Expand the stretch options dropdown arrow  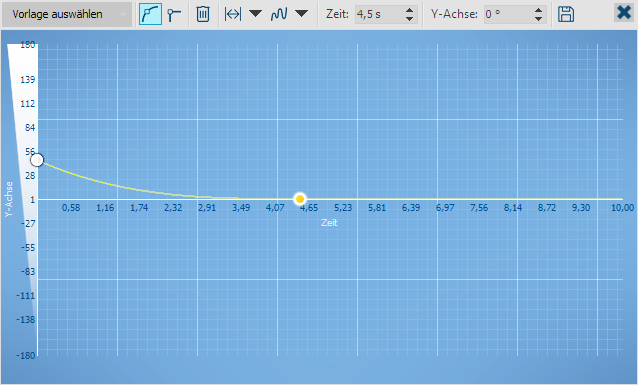click(255, 14)
